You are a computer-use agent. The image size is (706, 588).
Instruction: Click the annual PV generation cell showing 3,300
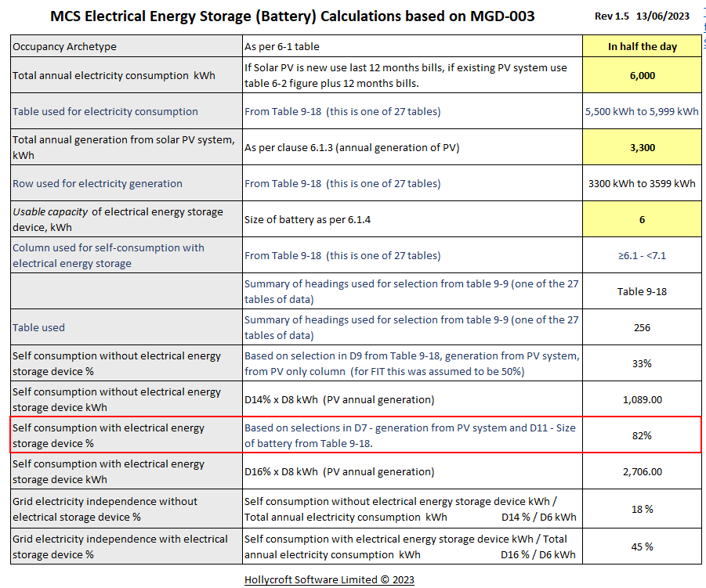pos(642,147)
